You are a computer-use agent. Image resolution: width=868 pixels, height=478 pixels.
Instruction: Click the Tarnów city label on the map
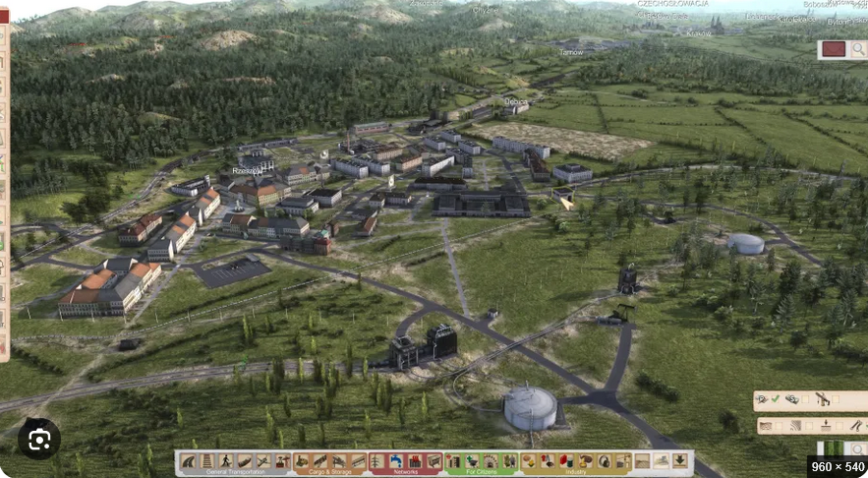coord(571,52)
